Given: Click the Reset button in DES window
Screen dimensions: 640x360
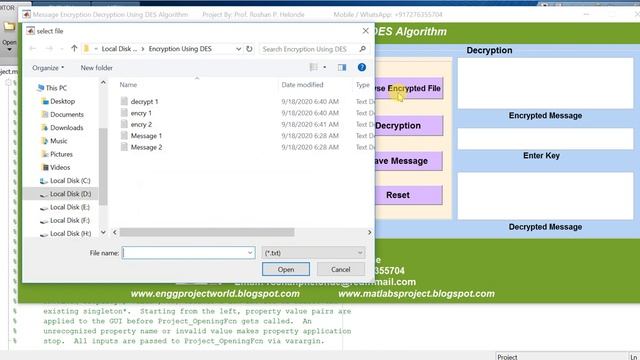Looking at the screenshot, I should [409, 195].
